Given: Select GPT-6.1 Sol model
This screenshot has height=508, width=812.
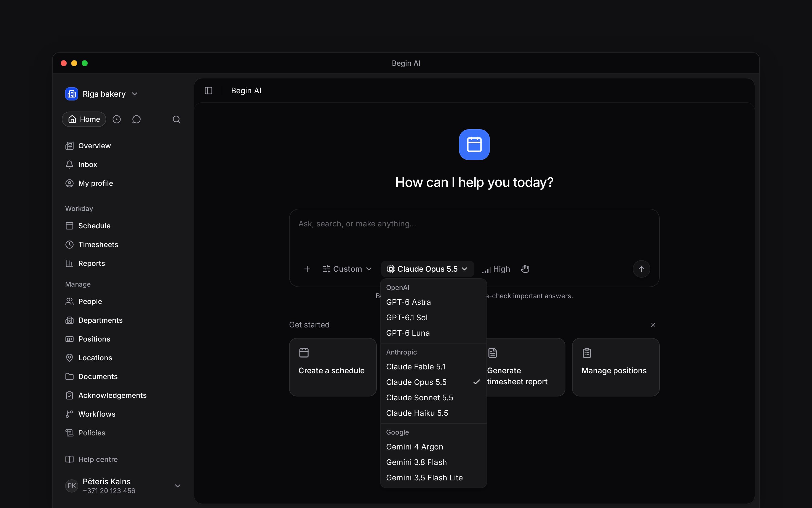Looking at the screenshot, I should coord(433,317).
